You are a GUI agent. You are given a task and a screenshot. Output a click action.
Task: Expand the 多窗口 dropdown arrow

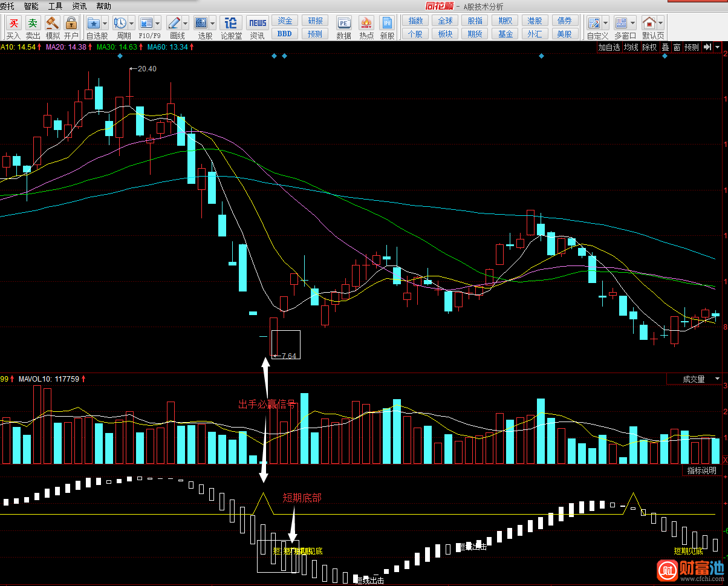tap(632, 23)
